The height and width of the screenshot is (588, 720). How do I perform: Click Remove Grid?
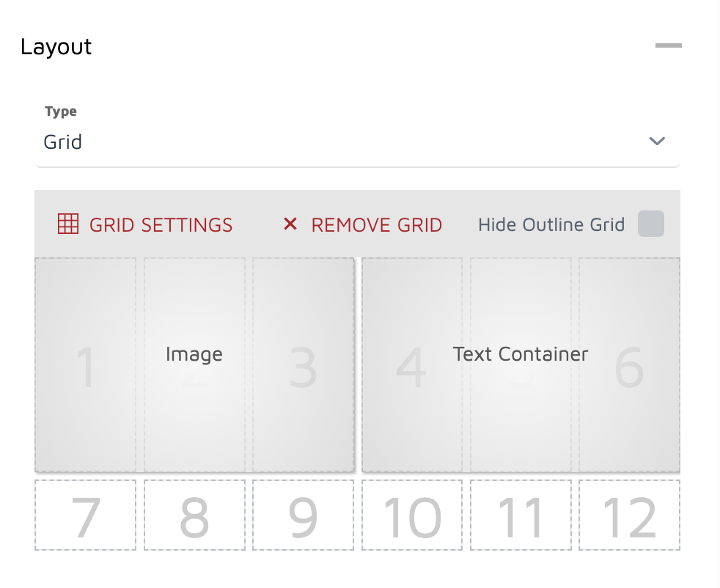376,224
